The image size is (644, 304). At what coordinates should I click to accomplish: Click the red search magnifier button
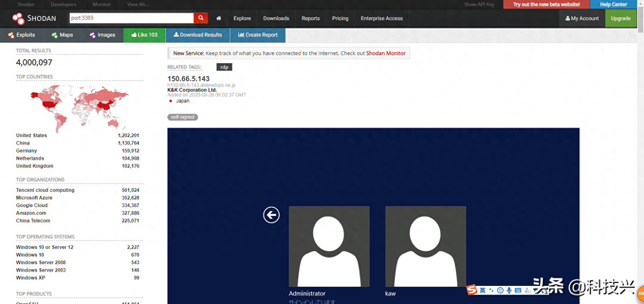tap(201, 18)
